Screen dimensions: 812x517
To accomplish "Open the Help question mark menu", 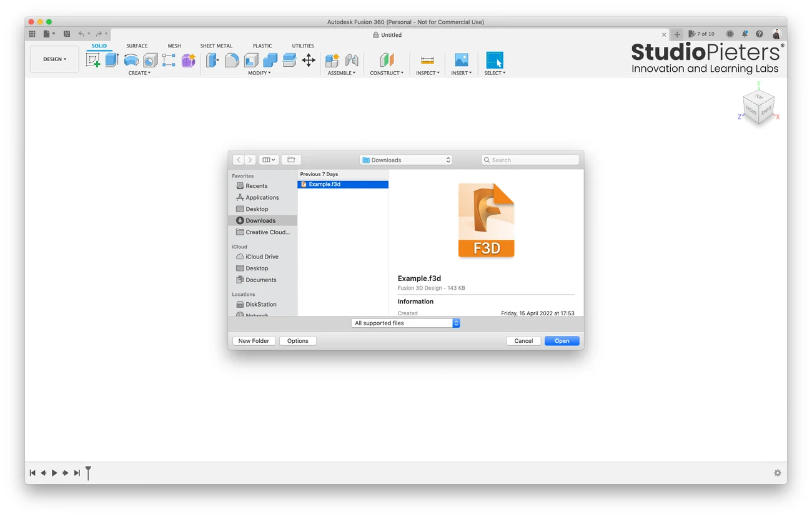I will pos(760,34).
